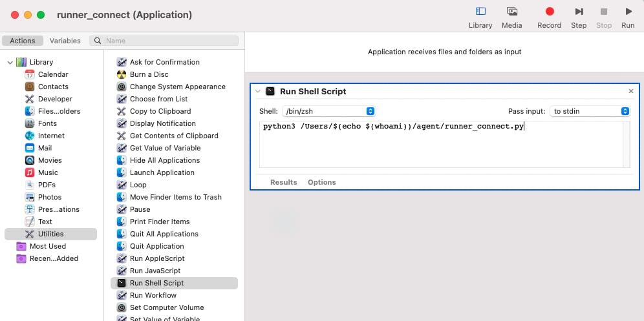Select the Get Contents of Clipboard action
Screen dimensions: 644x321
tap(174, 136)
